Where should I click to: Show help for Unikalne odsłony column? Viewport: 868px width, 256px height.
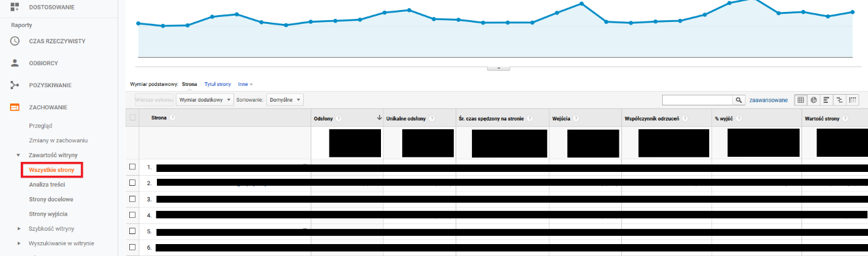tap(432, 118)
